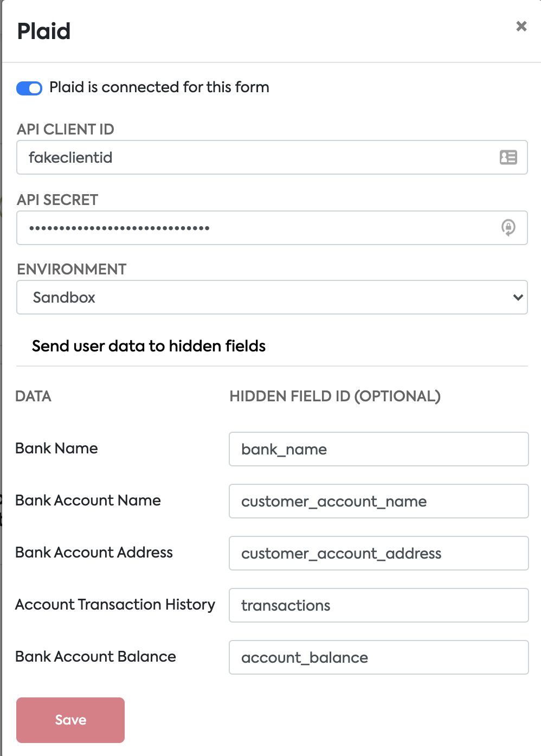Viewport: 541px width, 756px height.
Task: Close the Plaid dialog with the X
Action: (x=521, y=26)
